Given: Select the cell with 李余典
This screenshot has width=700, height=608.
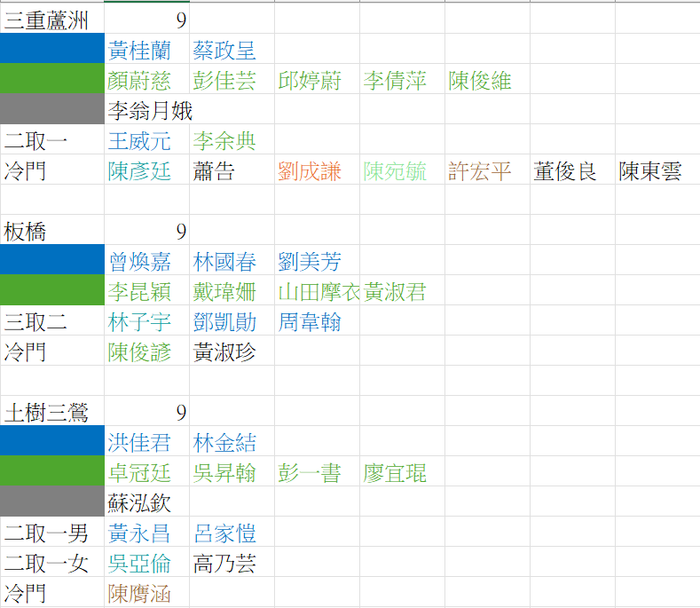Looking at the screenshot, I should (x=232, y=139).
